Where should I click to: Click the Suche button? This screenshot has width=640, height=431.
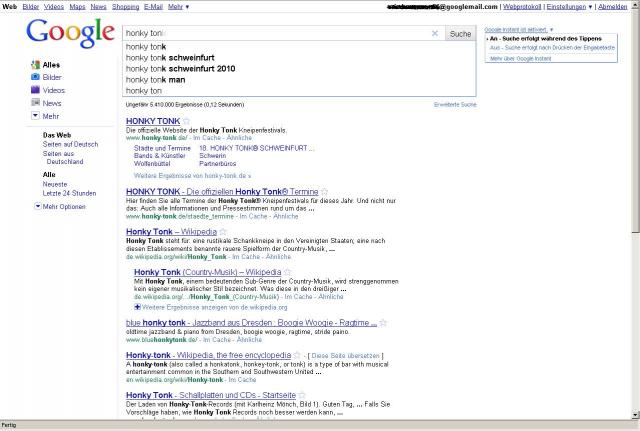point(460,34)
